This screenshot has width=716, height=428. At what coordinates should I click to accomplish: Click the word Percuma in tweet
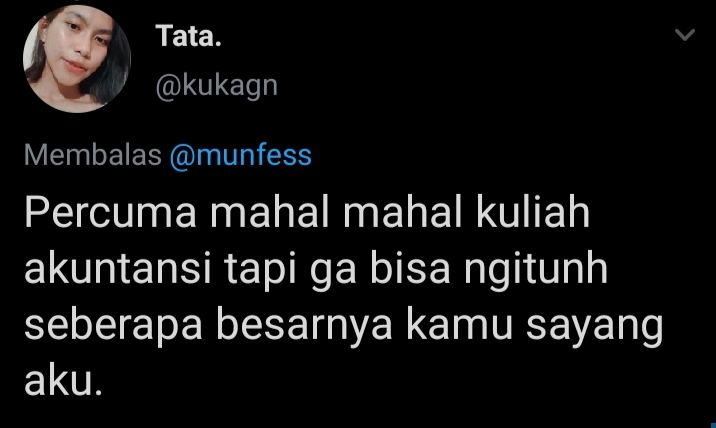tap(111, 212)
